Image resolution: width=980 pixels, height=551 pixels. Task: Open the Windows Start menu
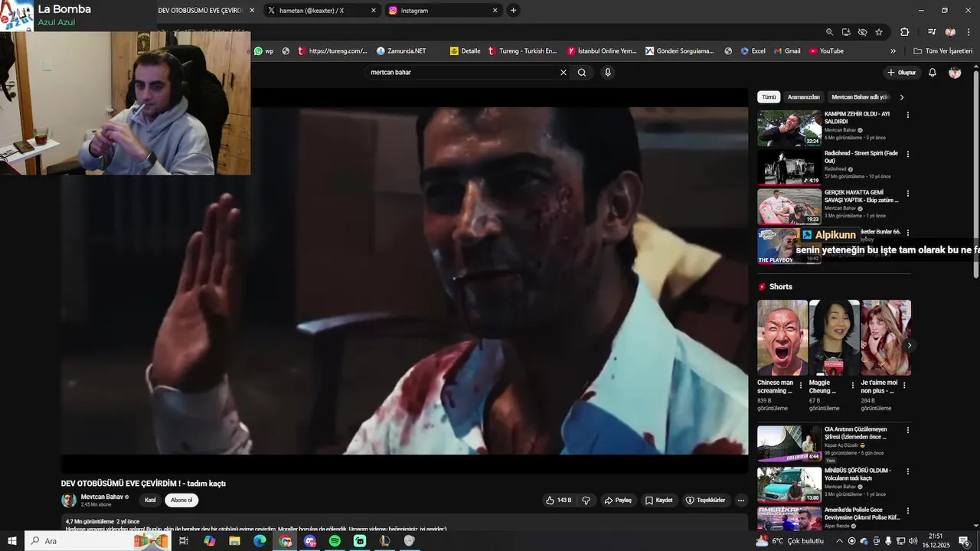tap(12, 541)
